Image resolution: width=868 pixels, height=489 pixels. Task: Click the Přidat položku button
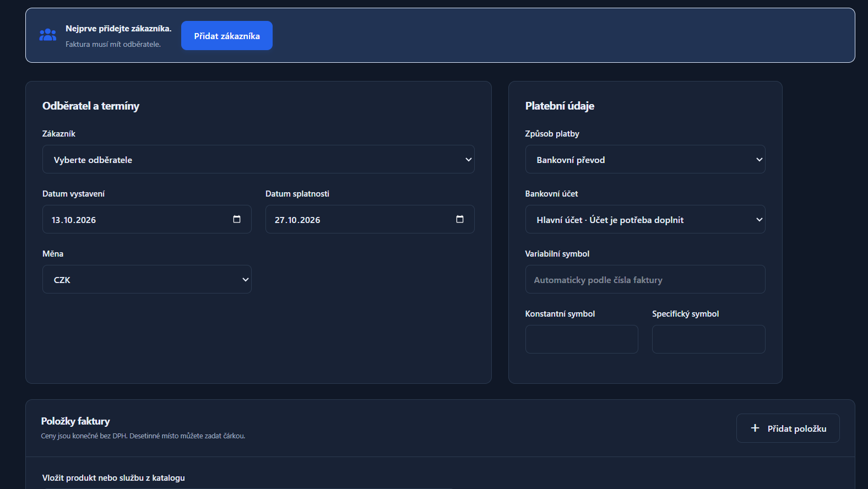click(x=788, y=428)
